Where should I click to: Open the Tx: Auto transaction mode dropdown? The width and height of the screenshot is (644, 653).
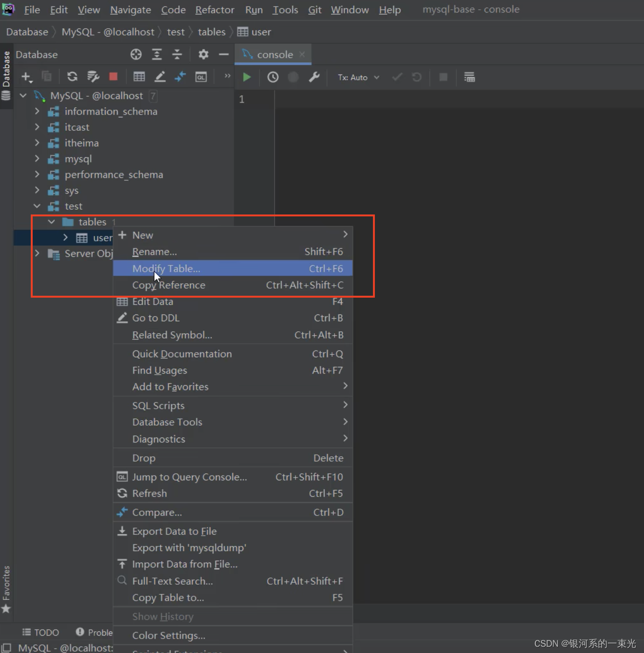(359, 77)
